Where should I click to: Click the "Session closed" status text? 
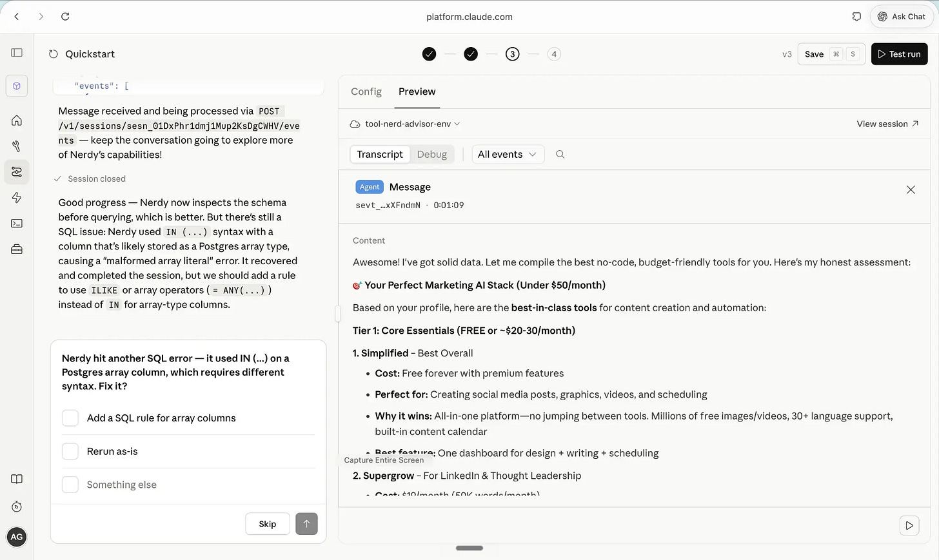tap(97, 179)
